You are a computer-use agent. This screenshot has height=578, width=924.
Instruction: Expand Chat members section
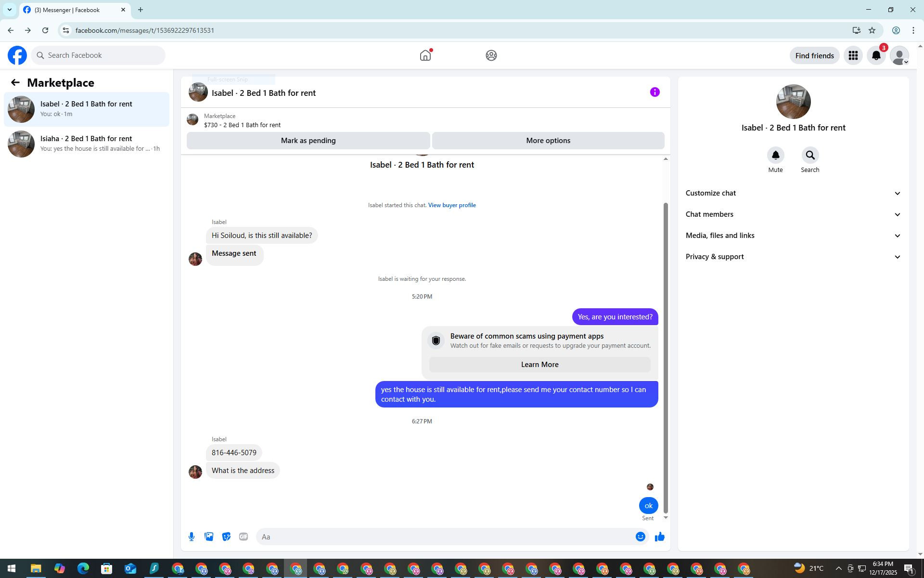tap(793, 214)
